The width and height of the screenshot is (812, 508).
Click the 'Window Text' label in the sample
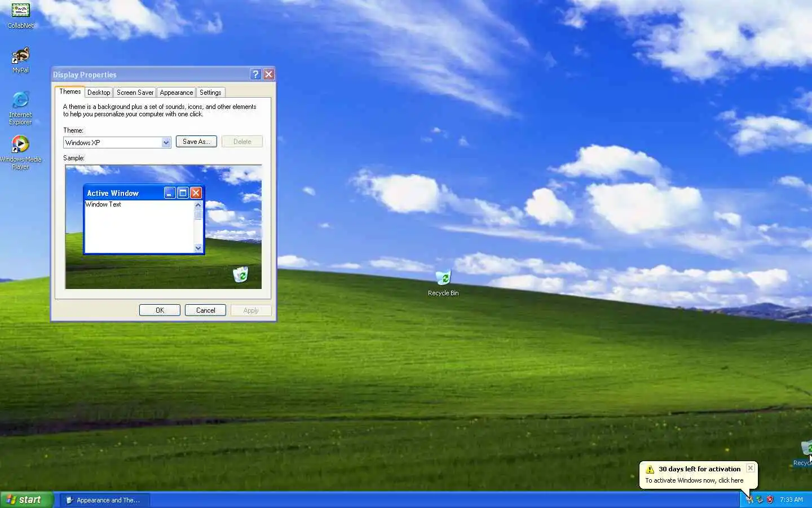point(103,204)
